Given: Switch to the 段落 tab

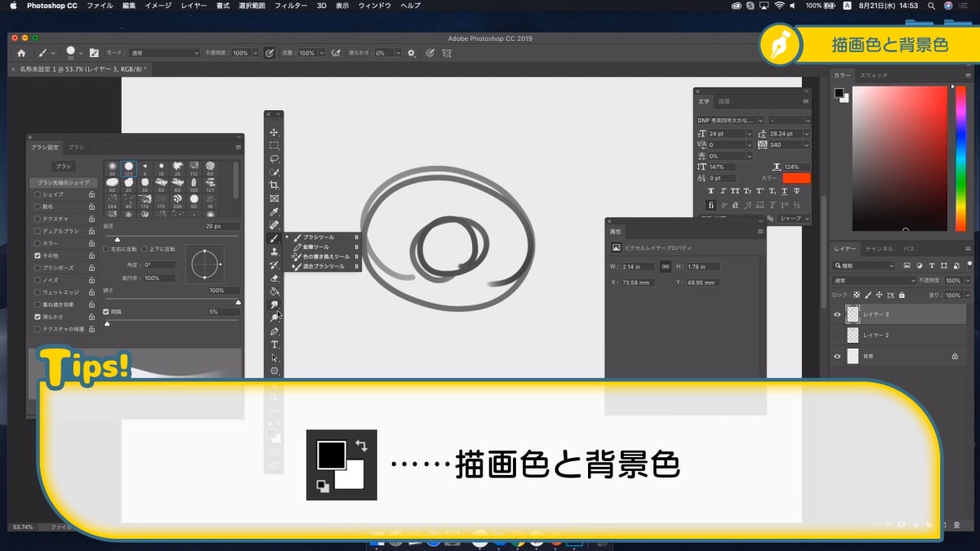Looking at the screenshot, I should [724, 102].
